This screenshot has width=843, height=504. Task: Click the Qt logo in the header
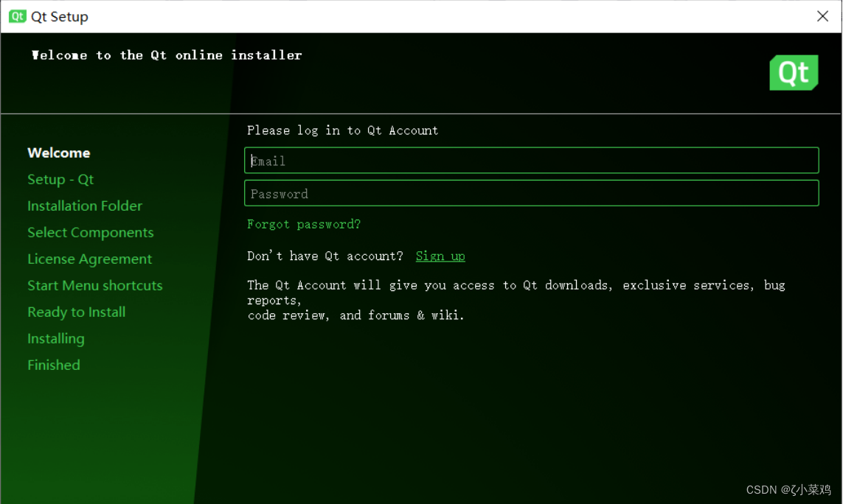click(x=794, y=72)
